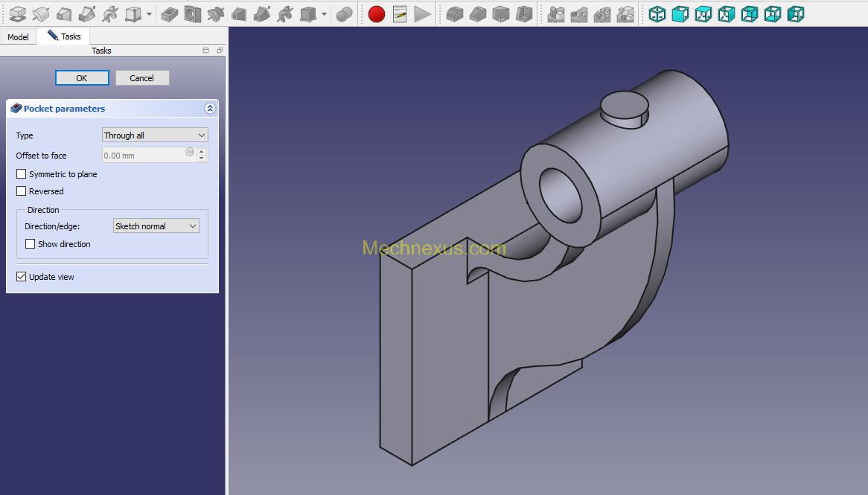Open the Type dropdown showing Through all

tap(155, 135)
